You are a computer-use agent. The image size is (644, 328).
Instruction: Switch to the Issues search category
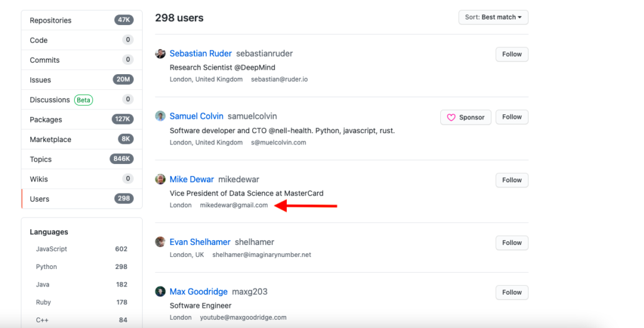pos(40,80)
